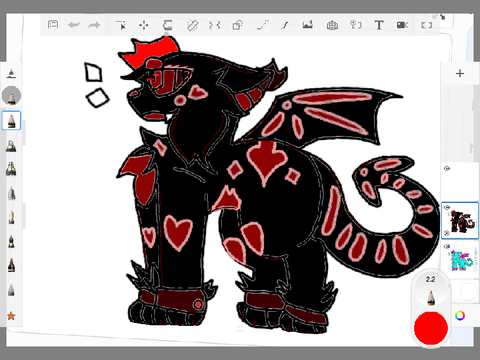Open the Brush Library icon
Viewport: 480px width, 360px height.
coord(11,74)
